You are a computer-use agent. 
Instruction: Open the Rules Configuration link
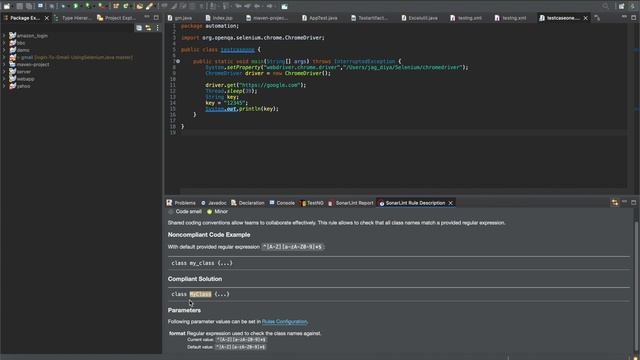[284, 322]
